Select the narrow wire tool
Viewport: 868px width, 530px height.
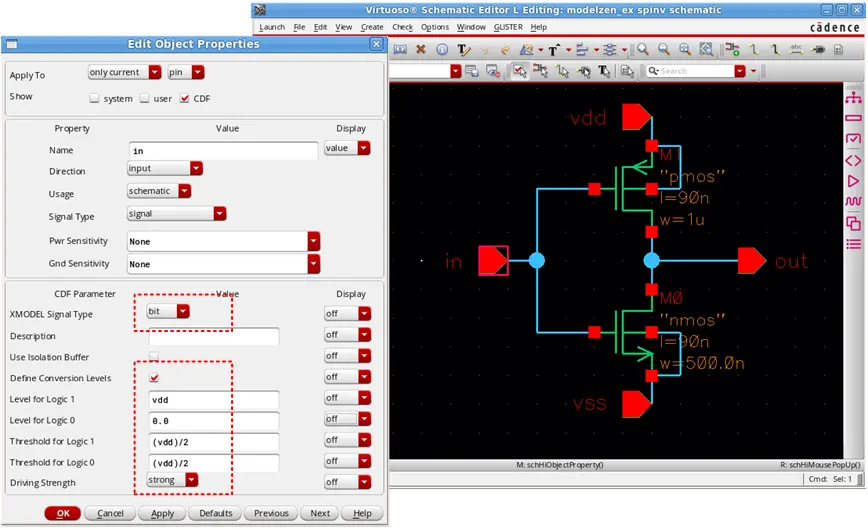(754, 49)
